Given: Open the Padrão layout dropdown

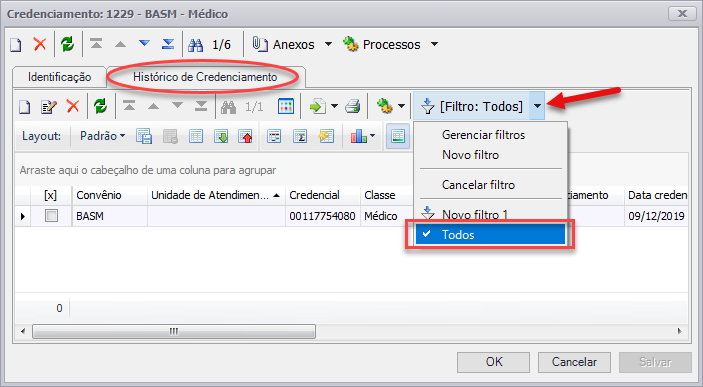Looking at the screenshot, I should [102, 136].
